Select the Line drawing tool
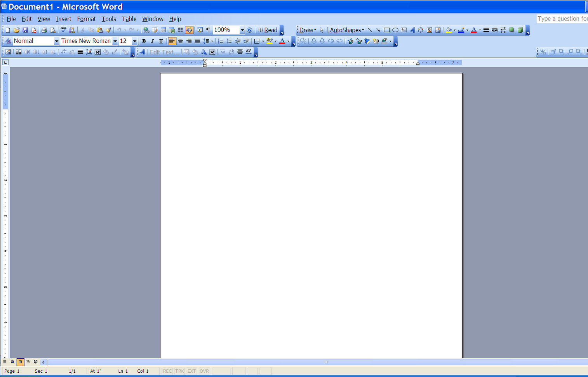 click(369, 30)
